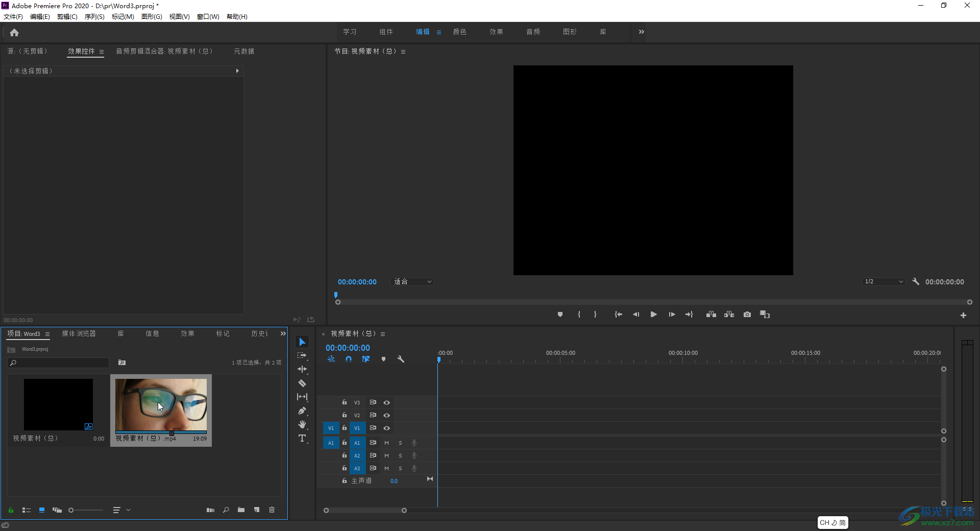Viewport: 980px width, 531px height.
Task: Open timeline sequence panel menu
Action: 383,334
